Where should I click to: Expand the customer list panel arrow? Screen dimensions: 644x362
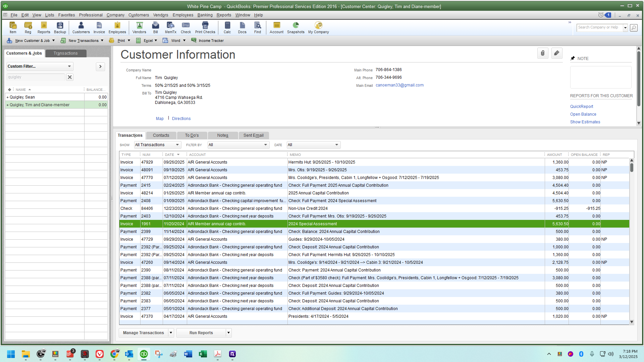point(100,66)
